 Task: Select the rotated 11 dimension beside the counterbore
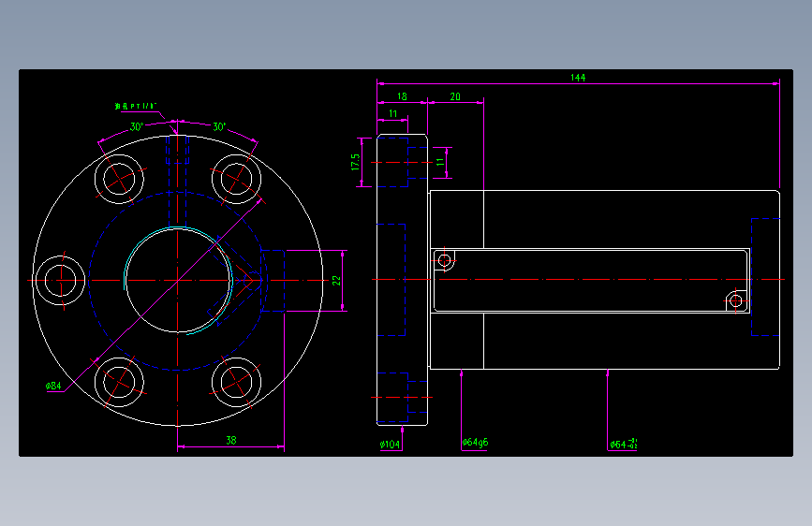point(440,162)
